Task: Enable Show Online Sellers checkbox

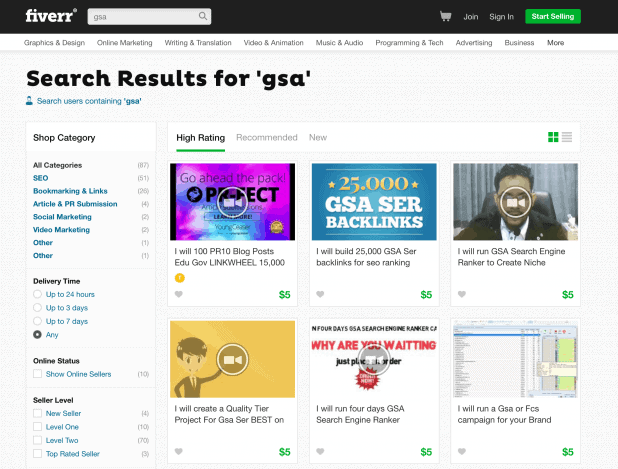Action: [x=37, y=374]
